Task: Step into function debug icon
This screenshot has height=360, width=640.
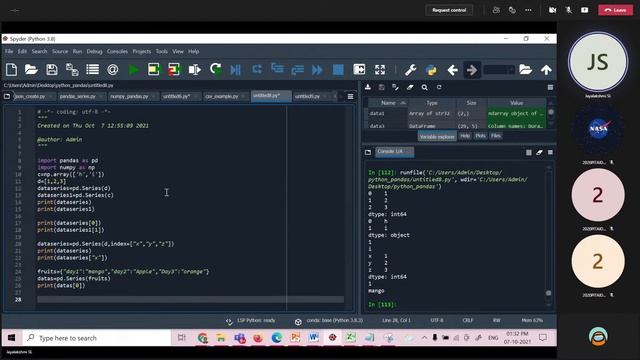Action: coord(277,69)
